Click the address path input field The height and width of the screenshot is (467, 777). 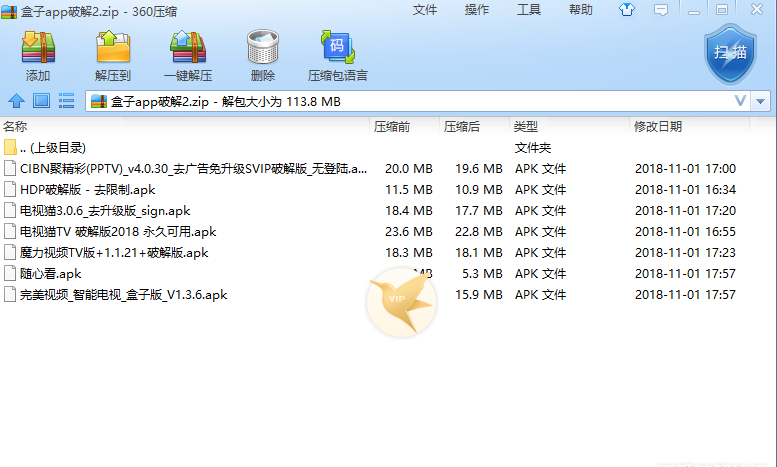[400, 101]
